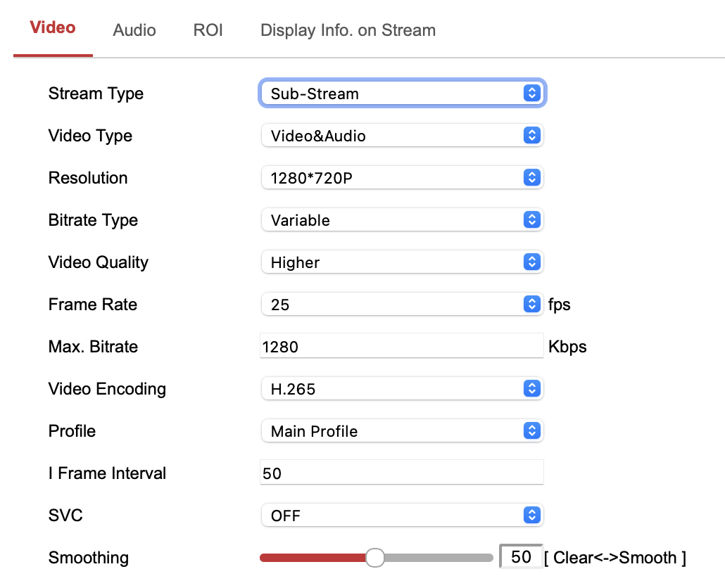Expand the Bitrate Type dropdown
The height and width of the screenshot is (588, 725).
[x=402, y=220]
